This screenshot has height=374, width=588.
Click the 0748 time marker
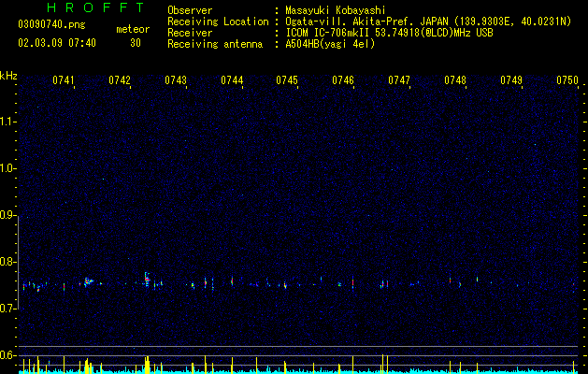[455, 80]
